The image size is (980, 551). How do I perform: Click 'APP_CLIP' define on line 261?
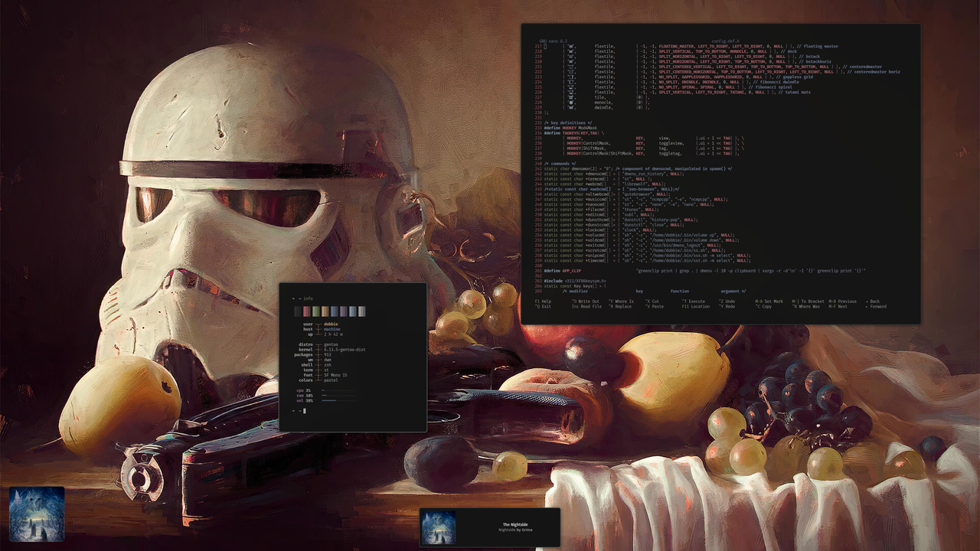tap(572, 271)
